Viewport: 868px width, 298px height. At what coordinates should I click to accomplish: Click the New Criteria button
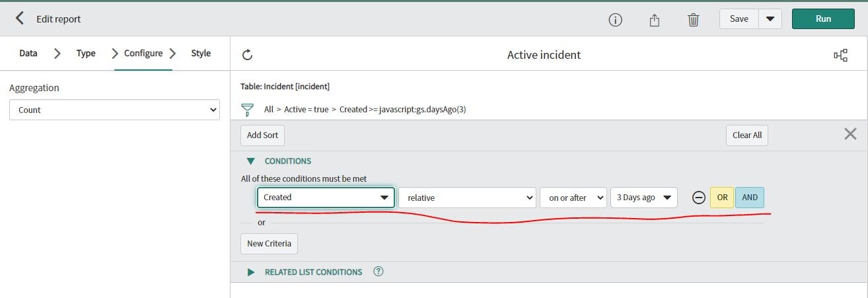pyautogui.click(x=269, y=244)
